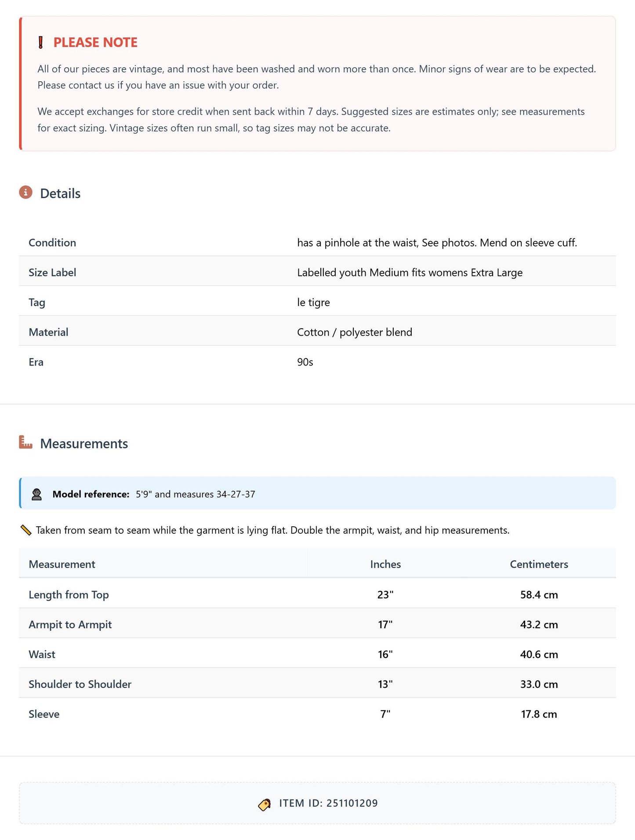Click the Centimeters column header
Screen dimensions: 635x840
[x=539, y=565]
